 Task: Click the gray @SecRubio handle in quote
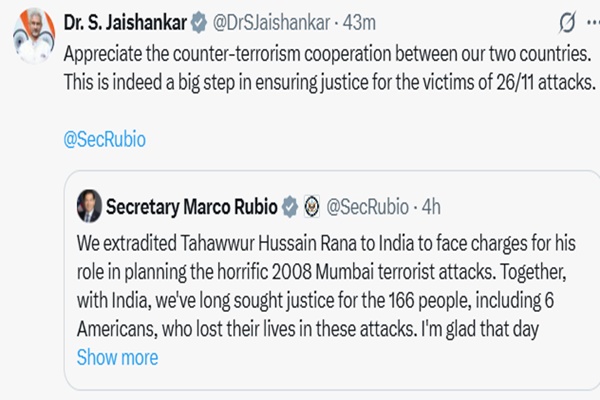pyautogui.click(x=366, y=208)
